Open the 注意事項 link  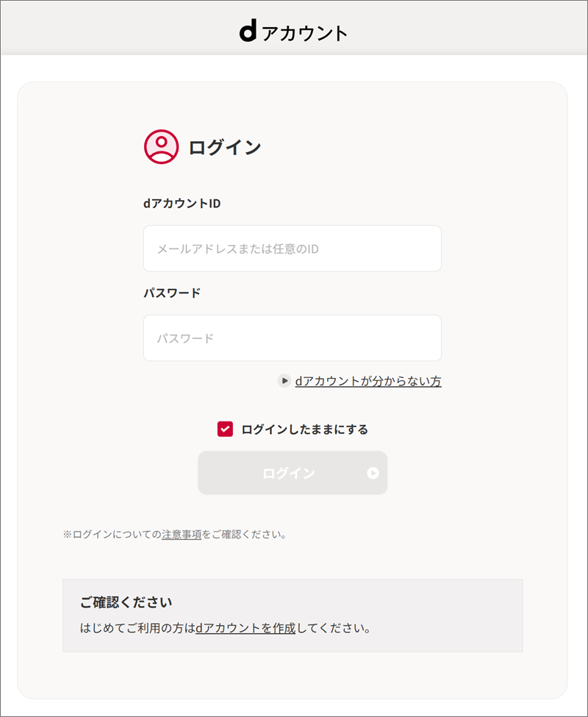pos(182,534)
